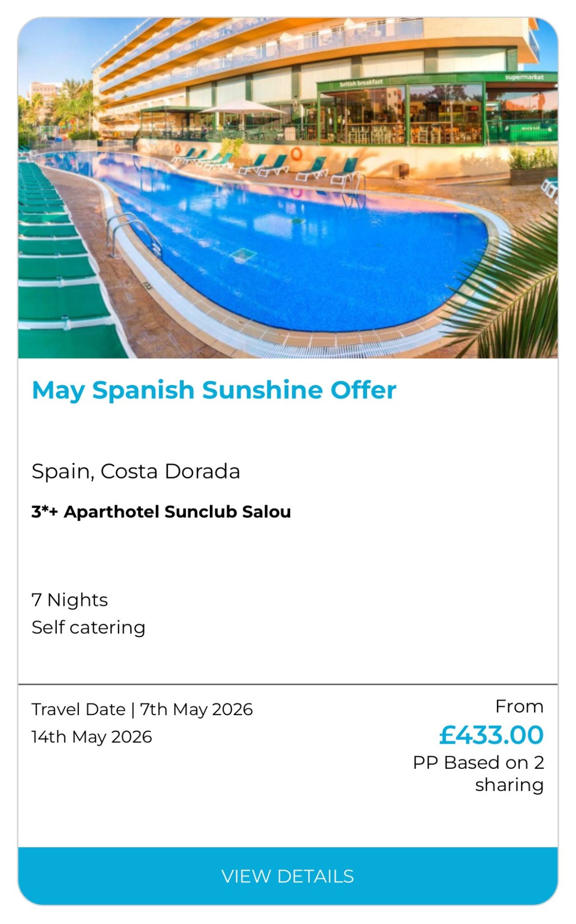Click the Self catering board type

[88, 627]
